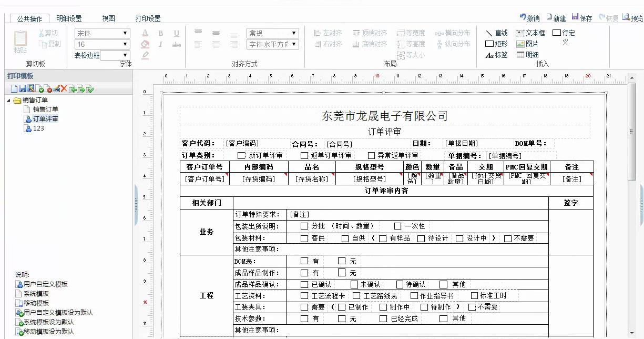Insert a 文本框 (text box) element

tap(531, 33)
